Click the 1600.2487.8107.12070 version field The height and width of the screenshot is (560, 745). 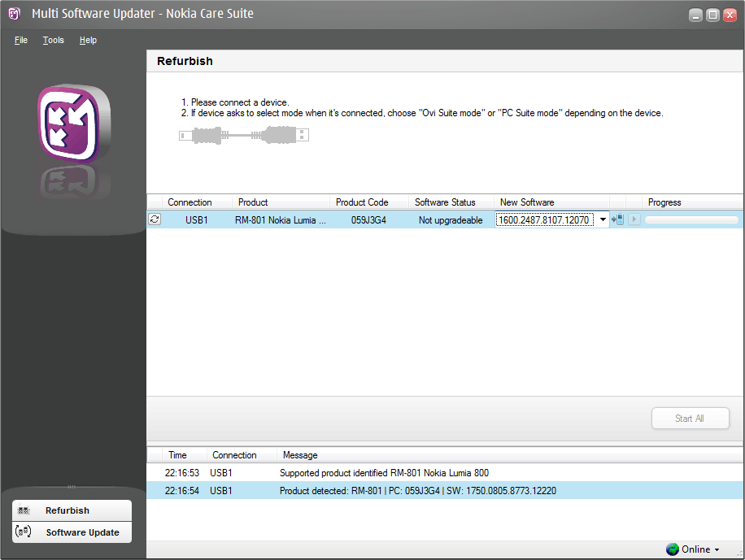coord(544,219)
